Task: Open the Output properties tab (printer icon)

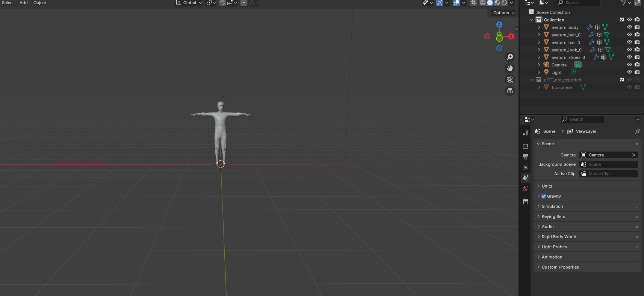Action: coord(526,157)
